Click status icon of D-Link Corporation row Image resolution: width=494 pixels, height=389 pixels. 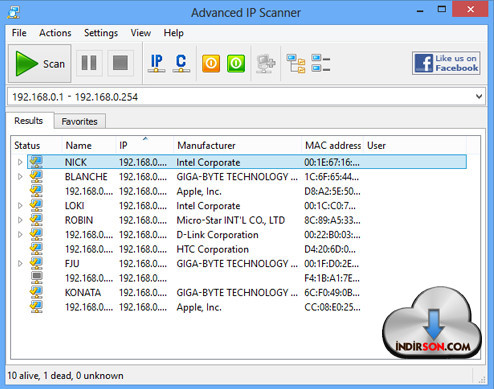36,234
